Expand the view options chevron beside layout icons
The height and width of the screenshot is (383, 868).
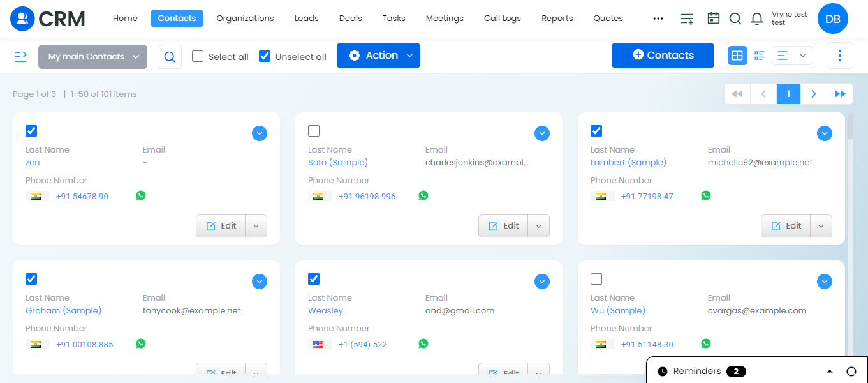tap(804, 56)
